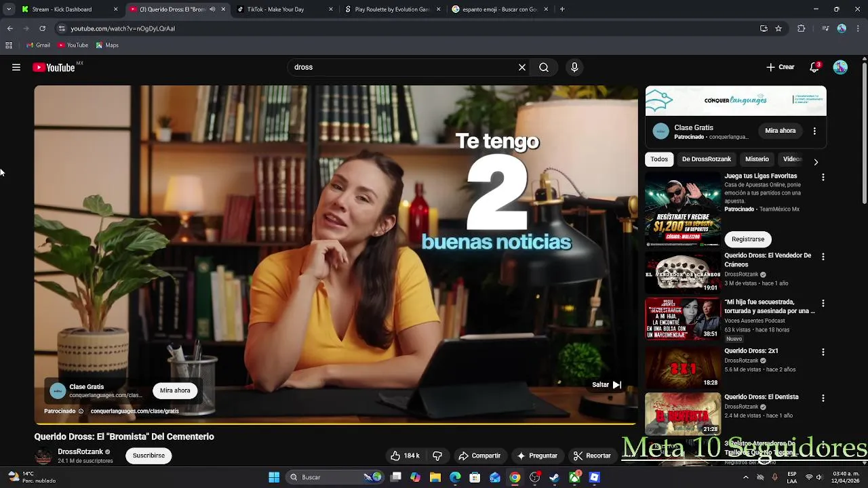Show ad info icon beside Patrocinado
The width and height of the screenshot is (868, 488).
click(x=81, y=411)
